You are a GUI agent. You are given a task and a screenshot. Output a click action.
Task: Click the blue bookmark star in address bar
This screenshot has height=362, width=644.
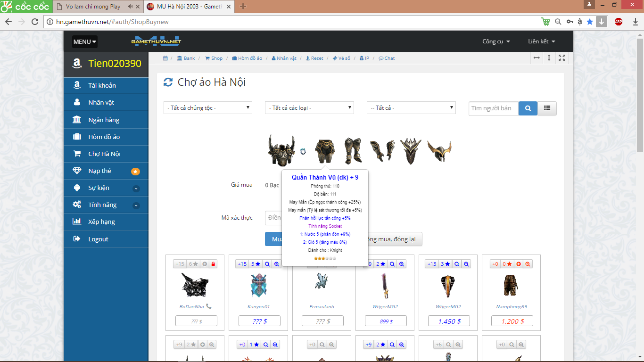pyautogui.click(x=590, y=22)
